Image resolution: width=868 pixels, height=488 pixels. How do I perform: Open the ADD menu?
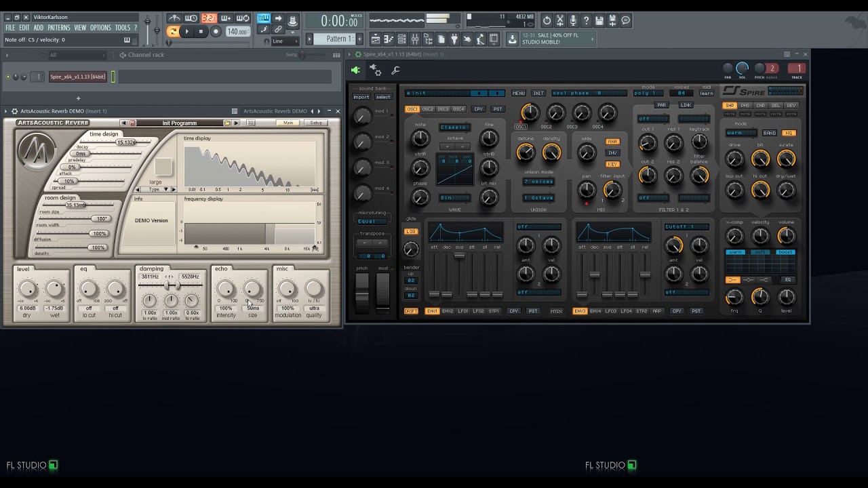pyautogui.click(x=39, y=28)
